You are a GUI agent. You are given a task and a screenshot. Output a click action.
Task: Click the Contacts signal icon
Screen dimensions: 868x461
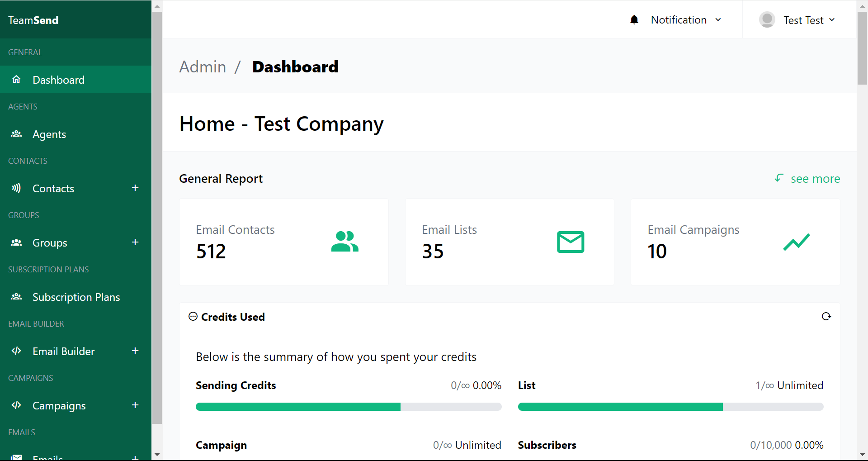[16, 188]
